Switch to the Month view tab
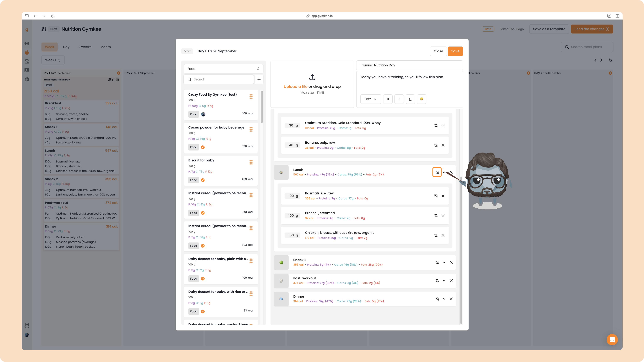Viewport: 644px width, 362px height. pos(105,47)
